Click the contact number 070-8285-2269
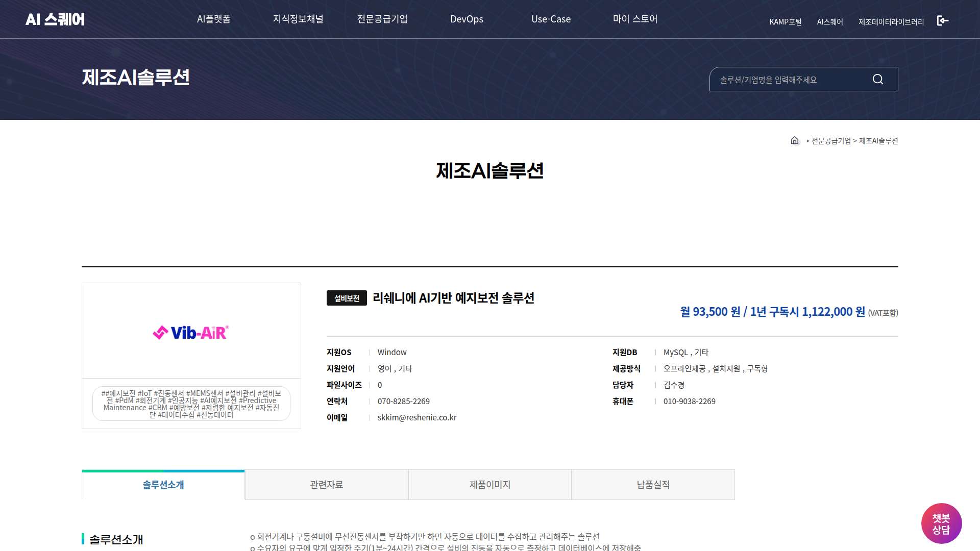Image resolution: width=980 pixels, height=551 pixels. (x=404, y=401)
